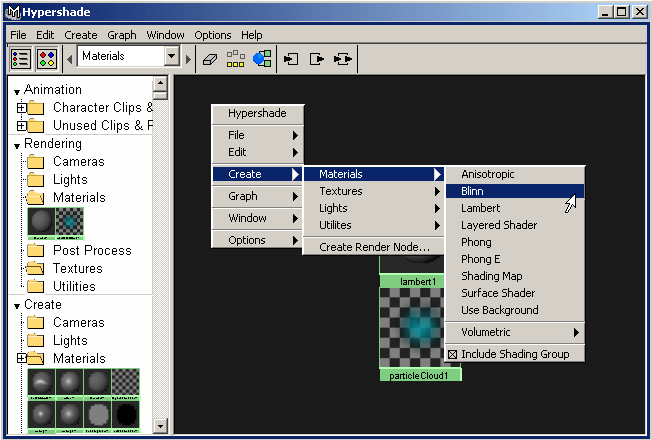
Task: Click particleCloud1 swatch in work area
Action: 411,328
